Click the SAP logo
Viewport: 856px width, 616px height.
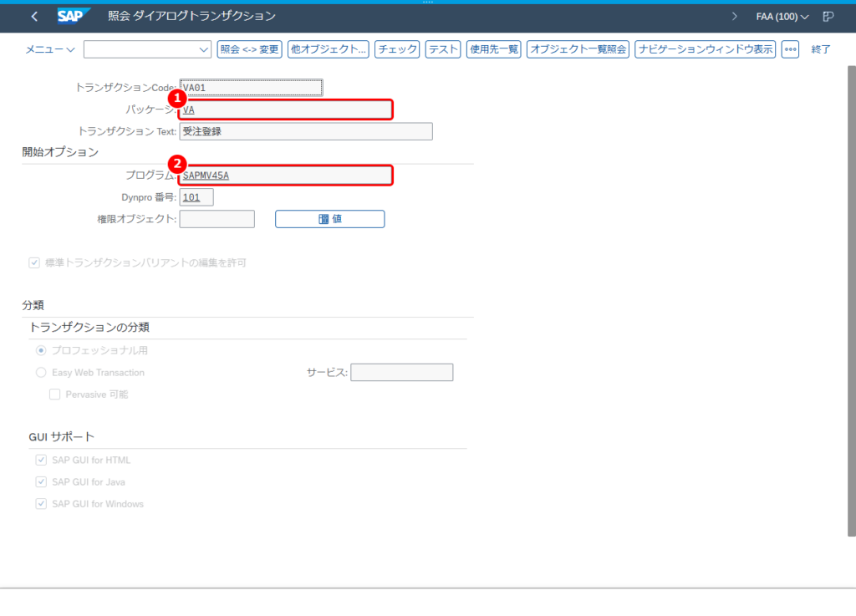(x=74, y=17)
